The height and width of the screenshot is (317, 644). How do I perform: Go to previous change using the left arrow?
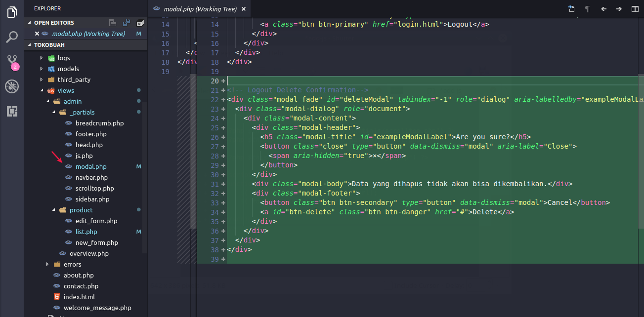click(x=603, y=9)
